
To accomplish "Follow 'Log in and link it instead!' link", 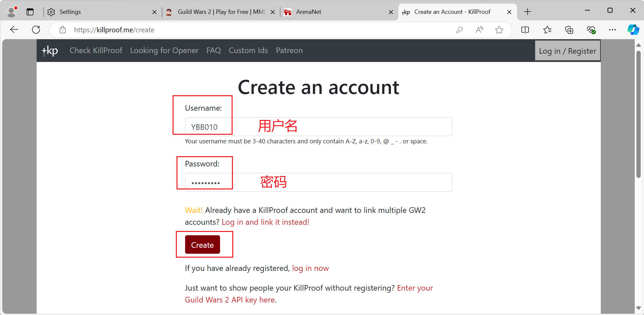I will click(x=266, y=222).
